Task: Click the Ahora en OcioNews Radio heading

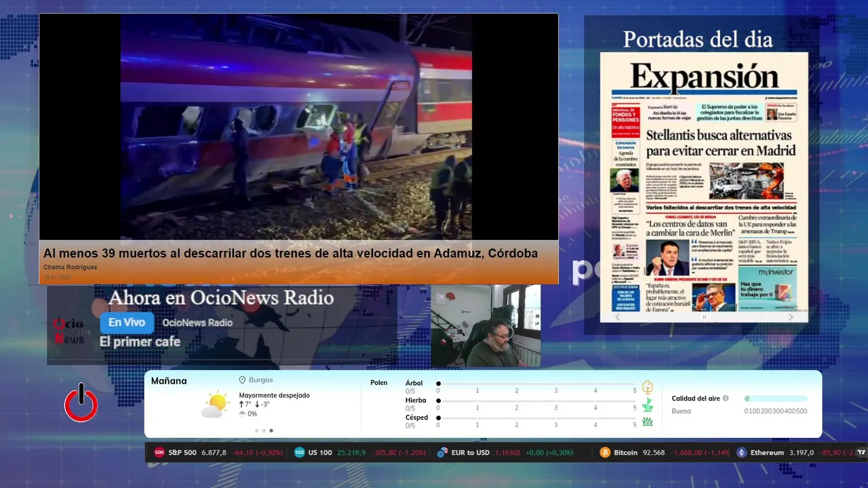Action: pyautogui.click(x=221, y=298)
